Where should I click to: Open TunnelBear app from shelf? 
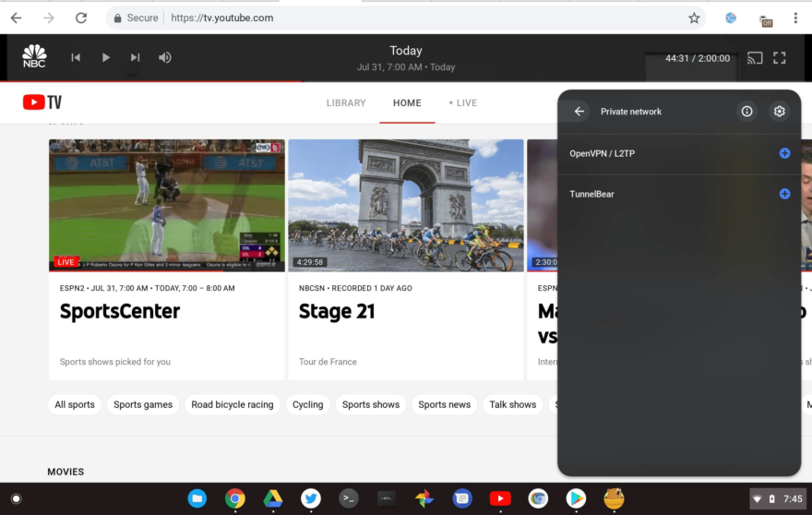(614, 498)
